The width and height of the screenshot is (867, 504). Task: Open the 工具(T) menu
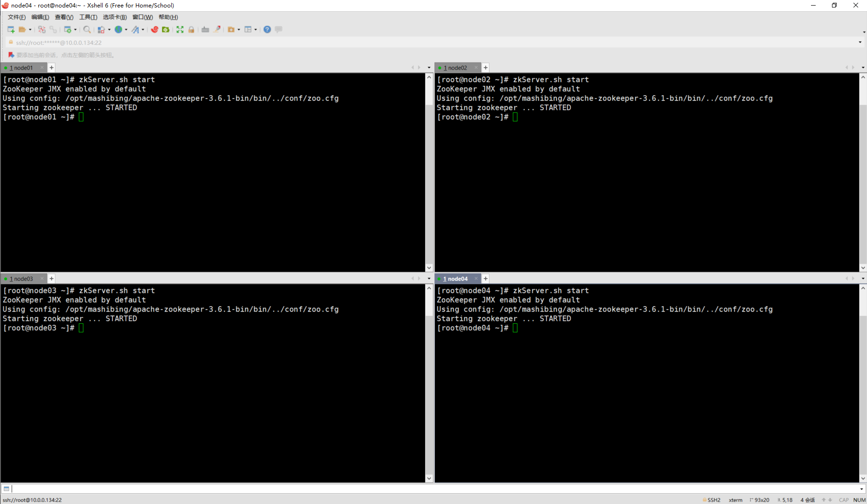point(88,17)
